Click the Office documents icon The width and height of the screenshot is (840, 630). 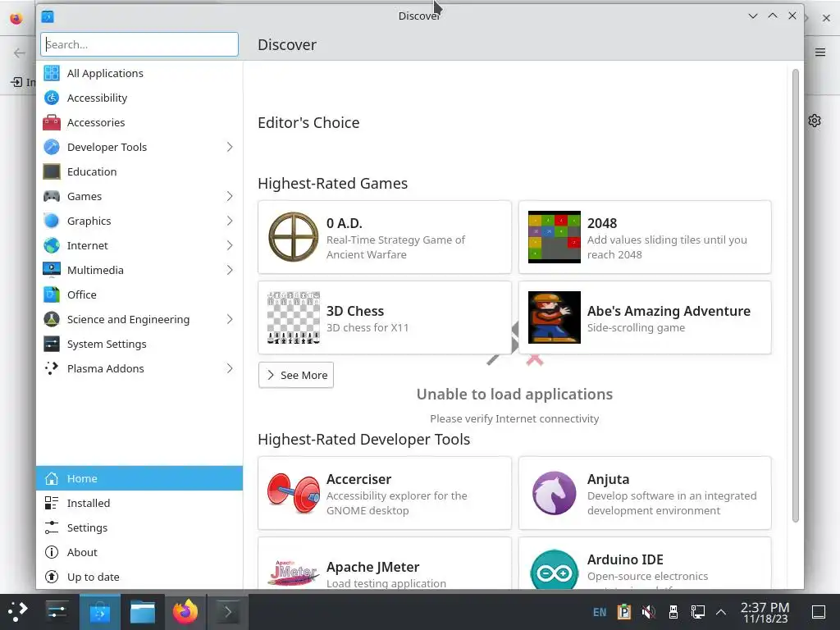click(52, 294)
